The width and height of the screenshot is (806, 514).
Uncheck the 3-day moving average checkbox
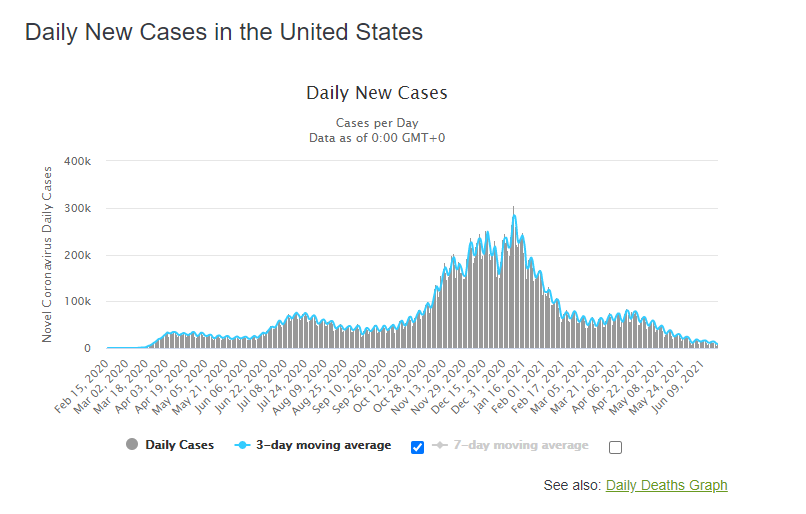[418, 447]
